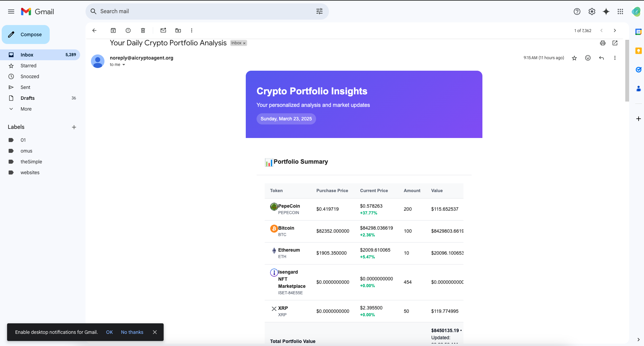The image size is (644, 346).
Task: Click Total Portfolio Value label
Action: click(293, 341)
